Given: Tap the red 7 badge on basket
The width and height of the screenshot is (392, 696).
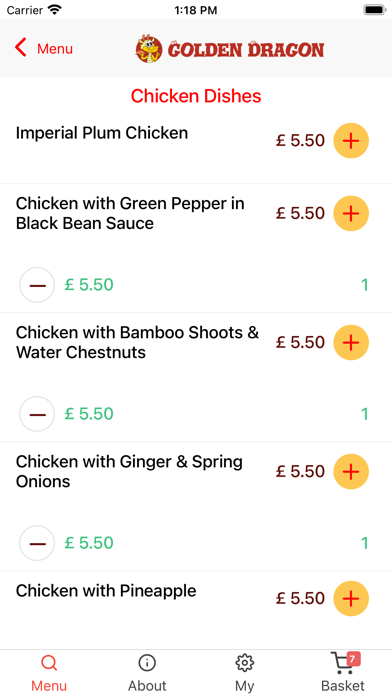Looking at the screenshot, I should tap(352, 660).
